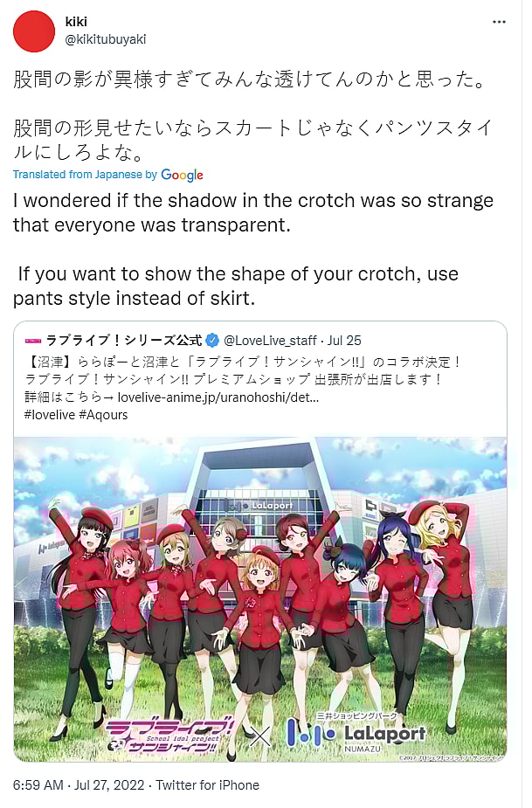This screenshot has width=532, height=808.
Task: Click the ラブライブ！シリーズ公式 account name
Action: tap(124, 340)
